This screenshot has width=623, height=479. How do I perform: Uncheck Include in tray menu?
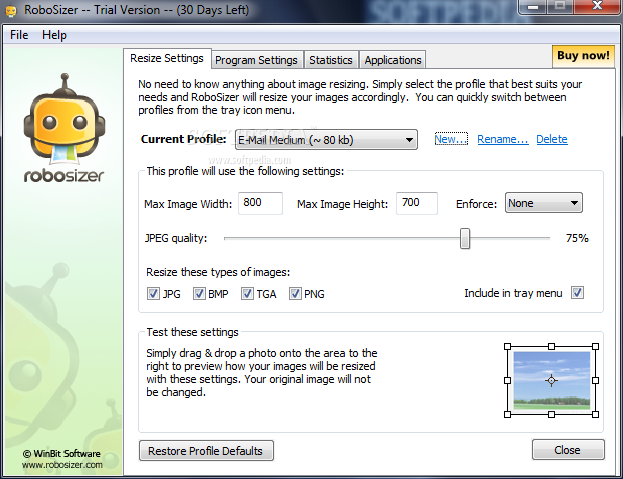577,293
